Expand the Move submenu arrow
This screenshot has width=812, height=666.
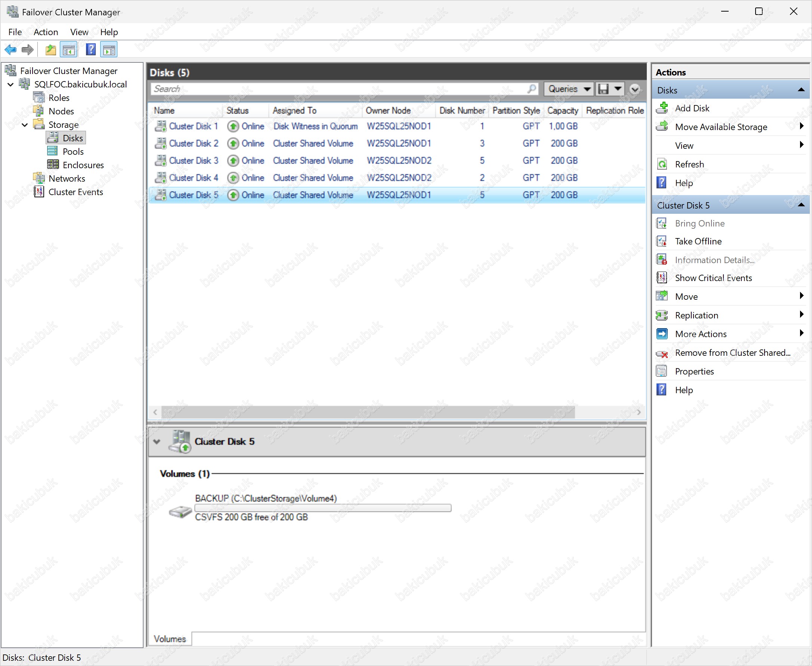[801, 296]
